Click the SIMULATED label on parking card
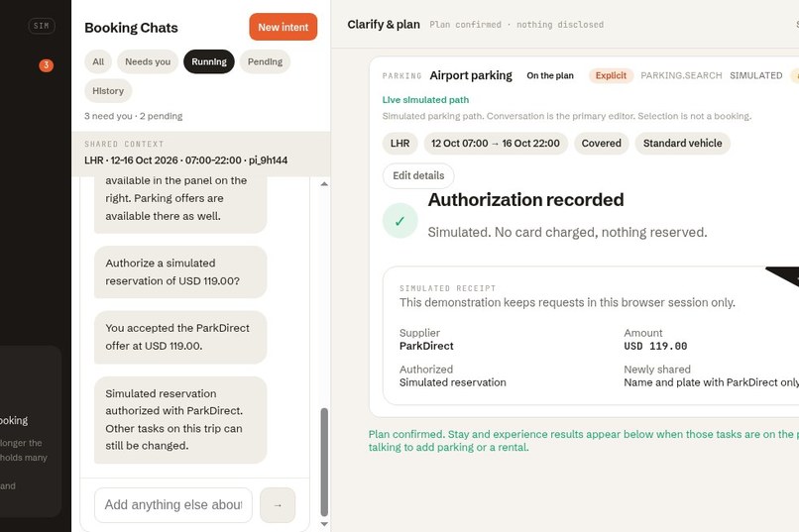This screenshot has width=799, height=532. tap(756, 75)
